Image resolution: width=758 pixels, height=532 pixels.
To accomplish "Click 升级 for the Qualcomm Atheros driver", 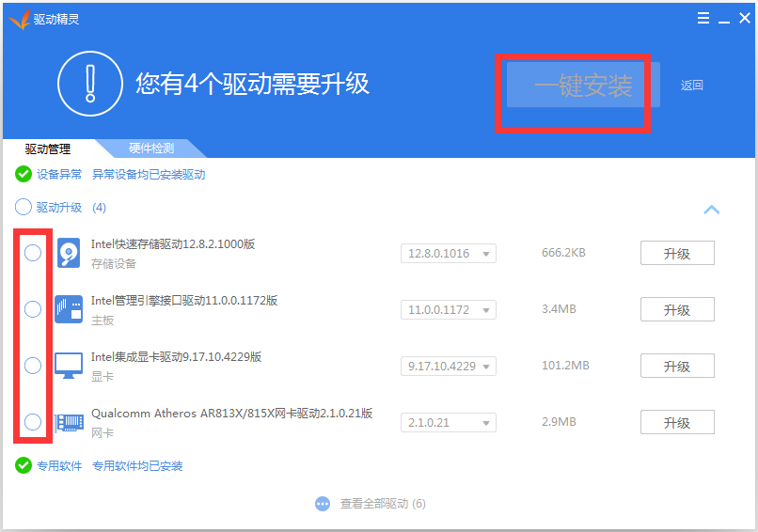I will click(677, 423).
